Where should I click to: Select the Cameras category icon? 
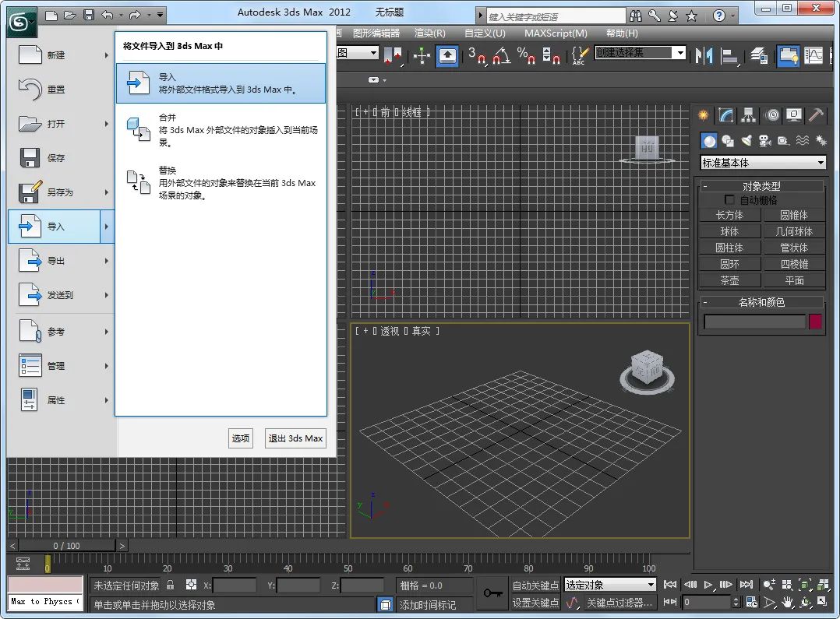(765, 141)
